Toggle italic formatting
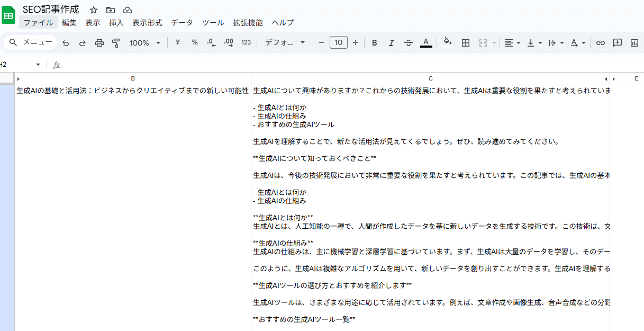The image size is (644, 331). (392, 43)
